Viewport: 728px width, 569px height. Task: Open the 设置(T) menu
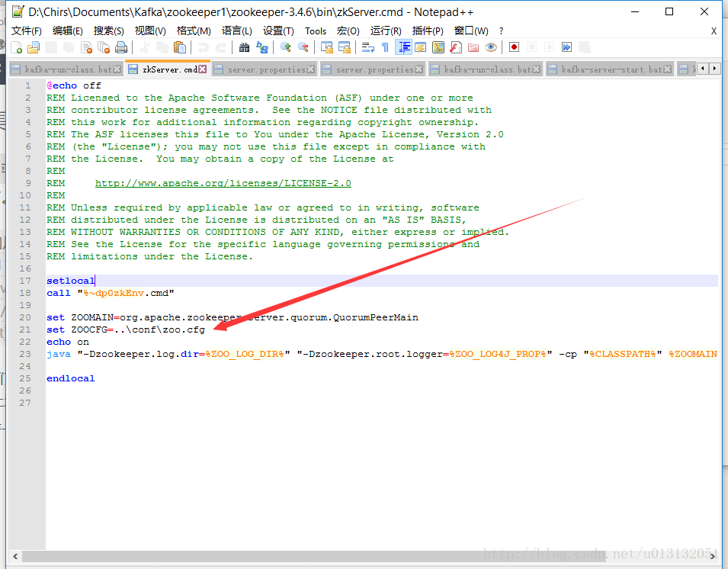278,31
